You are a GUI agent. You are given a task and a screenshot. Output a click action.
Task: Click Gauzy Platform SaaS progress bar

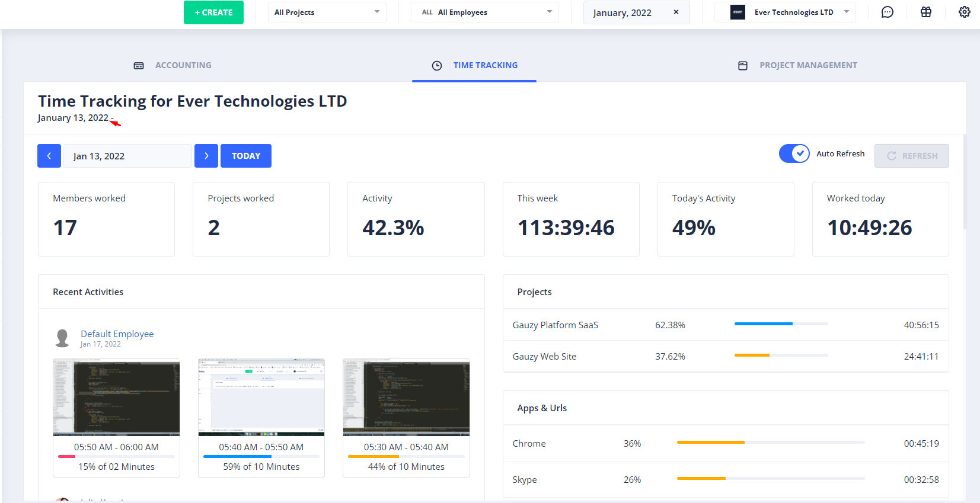point(781,323)
